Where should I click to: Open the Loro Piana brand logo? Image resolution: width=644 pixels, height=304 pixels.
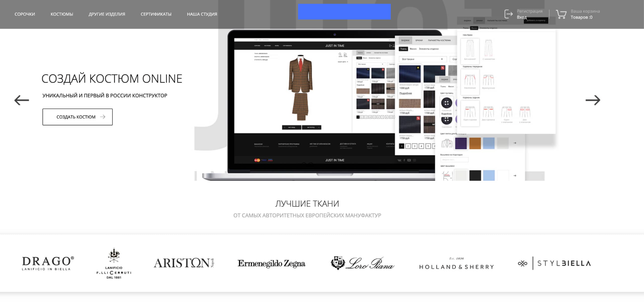click(x=363, y=263)
